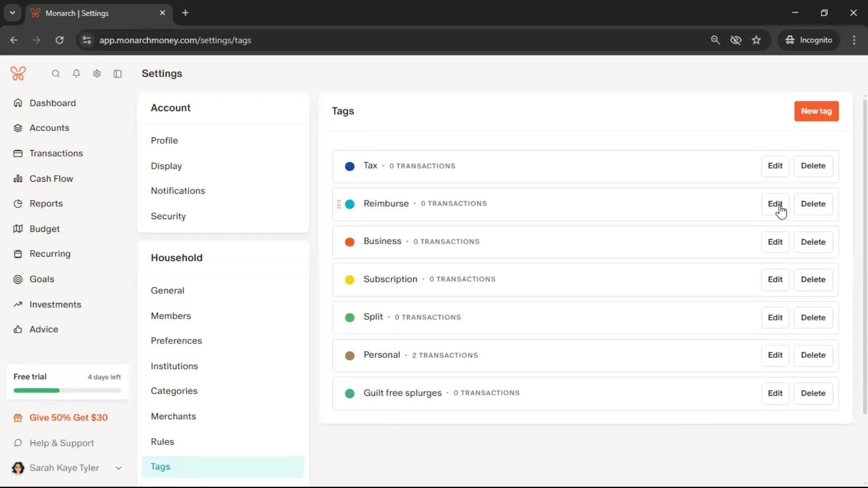The height and width of the screenshot is (488, 868).
Task: Open the browser tab list dropdown
Action: [13, 13]
